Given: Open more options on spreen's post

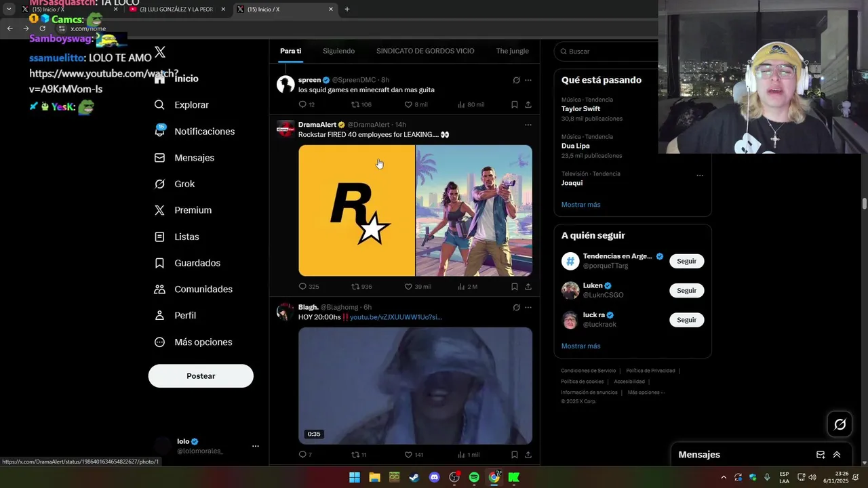Looking at the screenshot, I should pos(528,80).
